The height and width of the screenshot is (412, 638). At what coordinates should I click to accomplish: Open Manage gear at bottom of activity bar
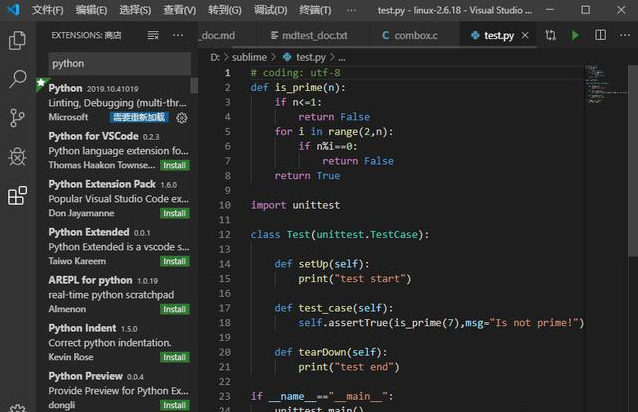pos(17,408)
